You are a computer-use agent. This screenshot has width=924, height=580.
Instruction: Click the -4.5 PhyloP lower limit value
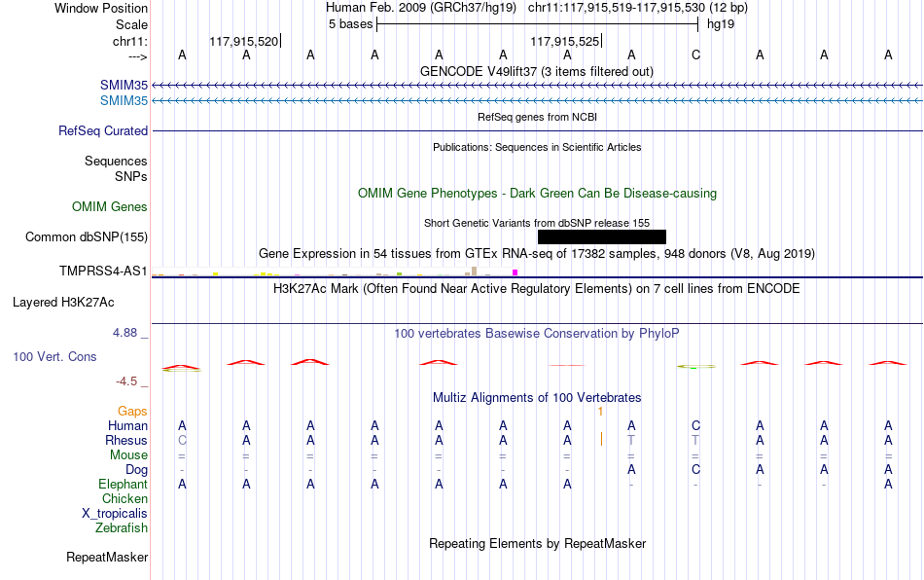click(126, 381)
